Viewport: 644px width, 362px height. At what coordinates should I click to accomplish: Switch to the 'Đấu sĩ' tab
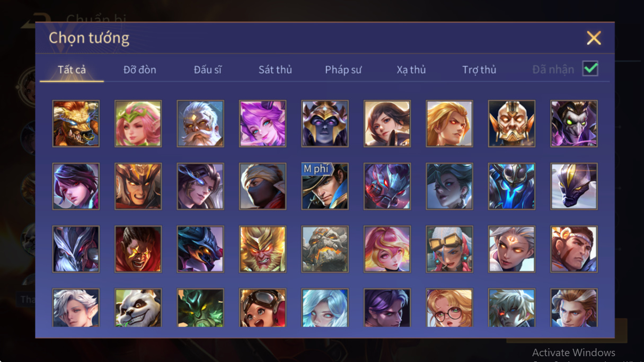(x=208, y=69)
